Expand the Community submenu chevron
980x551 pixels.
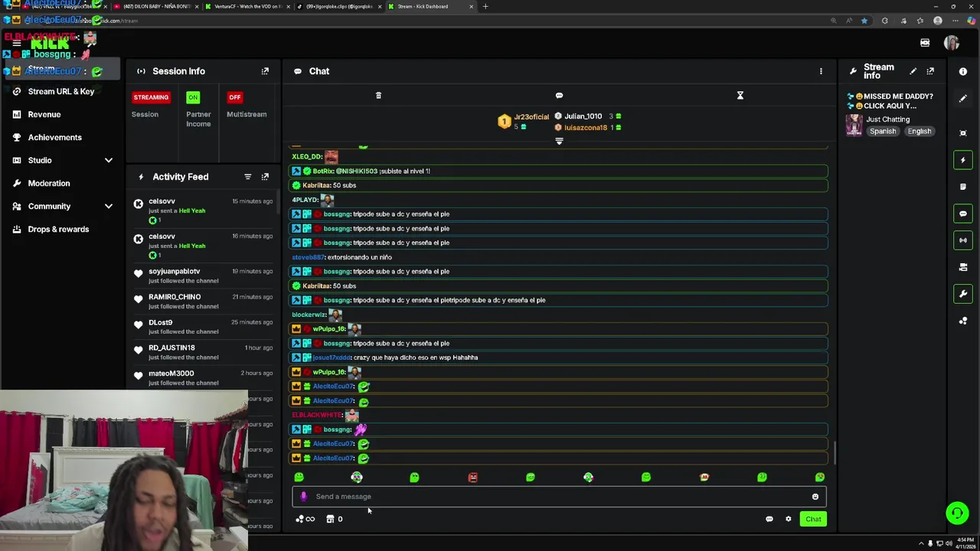point(109,206)
